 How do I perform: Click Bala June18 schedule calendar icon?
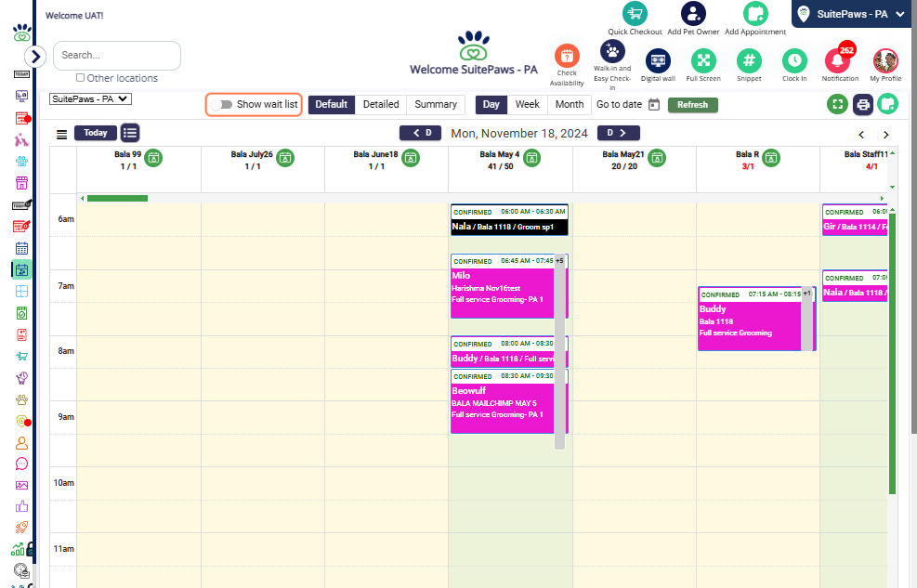tap(411, 158)
